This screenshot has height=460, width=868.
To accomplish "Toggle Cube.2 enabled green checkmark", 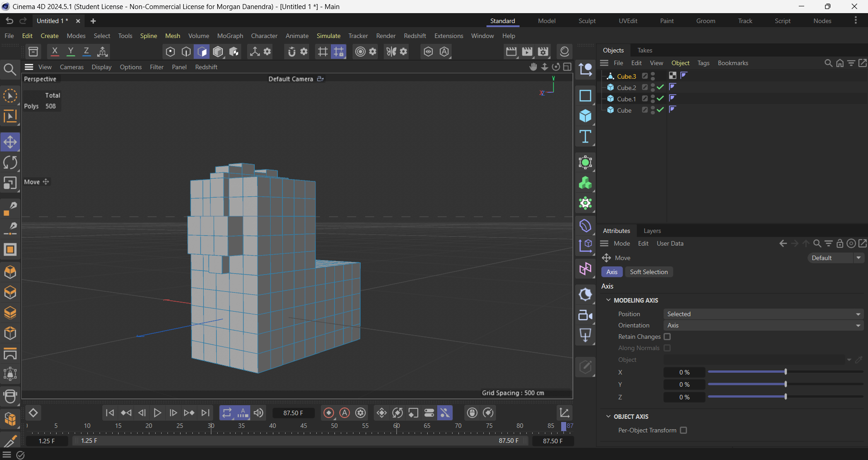I will click(x=660, y=87).
